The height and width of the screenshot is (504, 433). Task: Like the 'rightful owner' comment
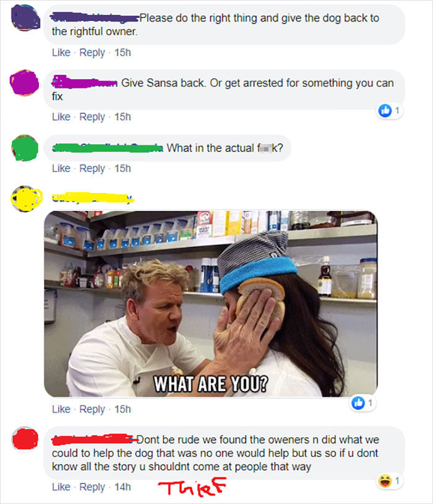click(x=61, y=53)
